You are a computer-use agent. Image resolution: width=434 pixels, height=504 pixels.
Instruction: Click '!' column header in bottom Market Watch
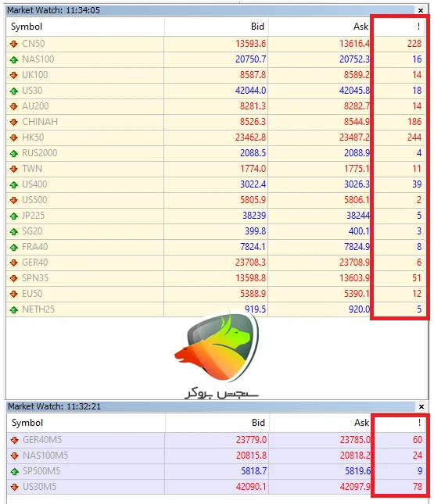[x=400, y=423]
